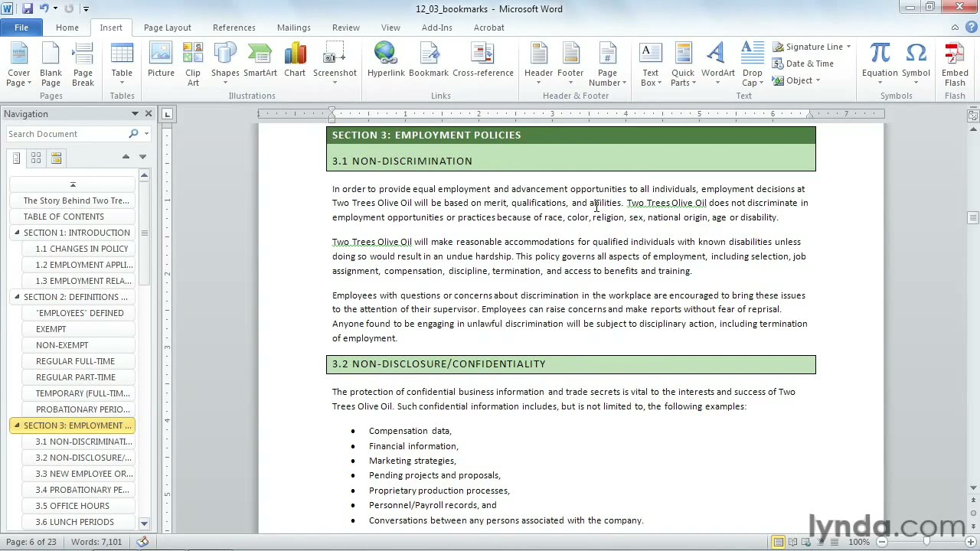Add a Drop Cap
Screen dimensions: 980x551
point(753,65)
